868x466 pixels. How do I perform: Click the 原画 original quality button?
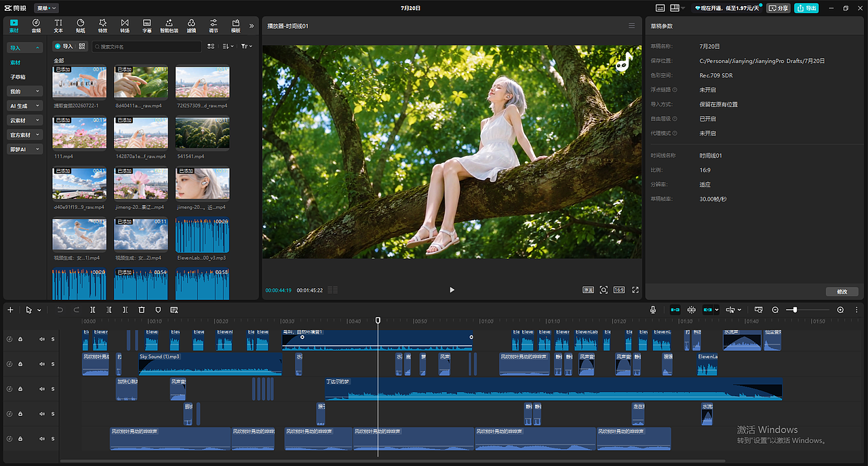(x=588, y=290)
